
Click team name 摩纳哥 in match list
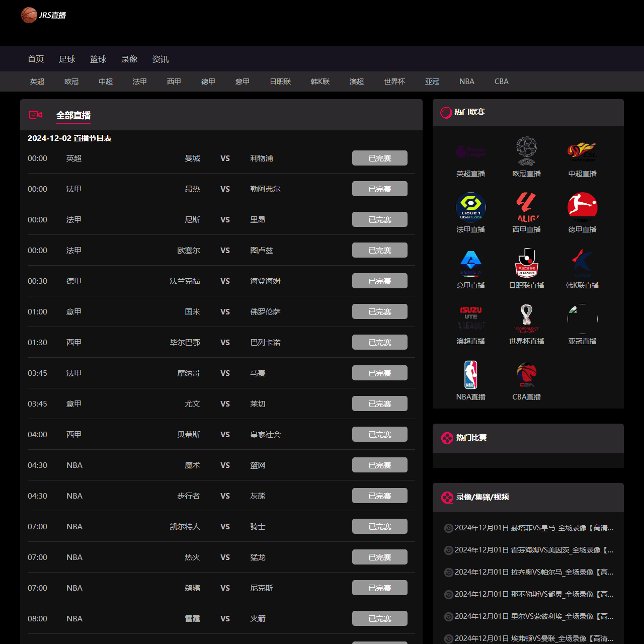click(189, 373)
